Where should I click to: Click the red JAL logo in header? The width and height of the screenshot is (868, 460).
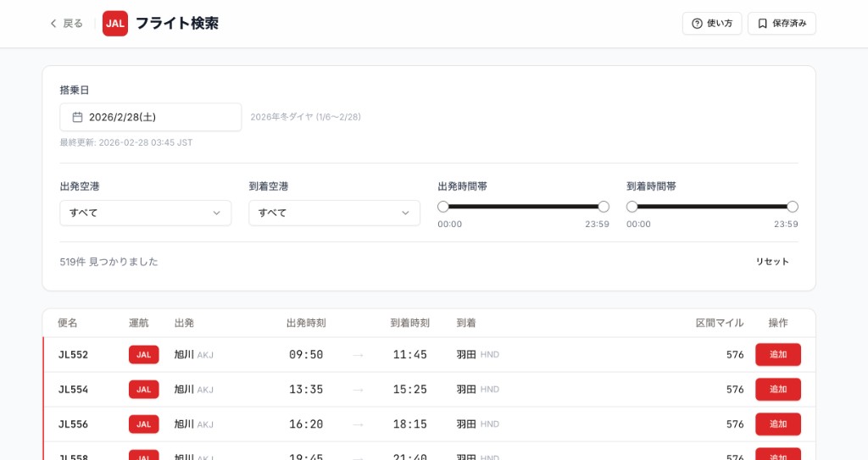pos(115,24)
